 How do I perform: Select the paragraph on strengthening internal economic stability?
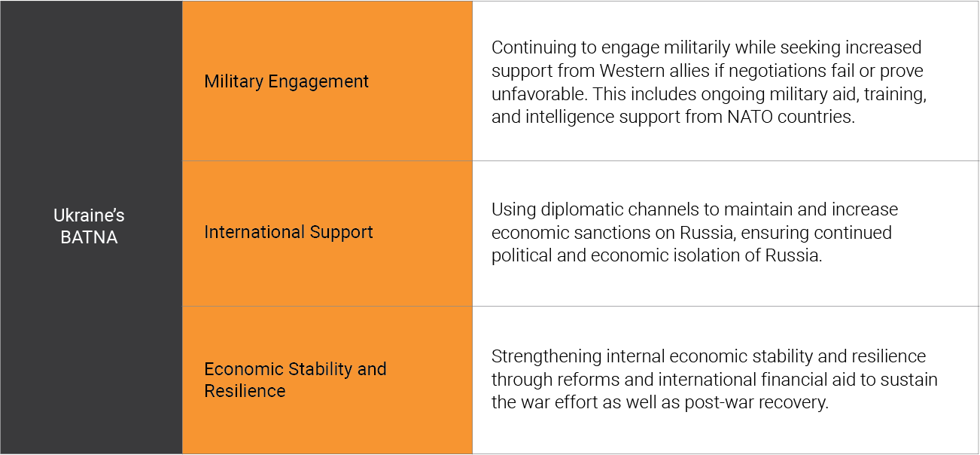714,379
